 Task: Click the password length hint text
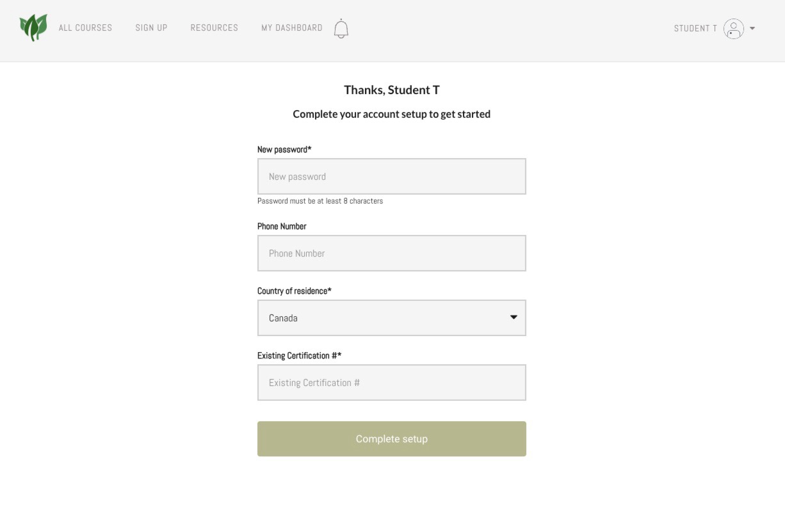pos(320,200)
